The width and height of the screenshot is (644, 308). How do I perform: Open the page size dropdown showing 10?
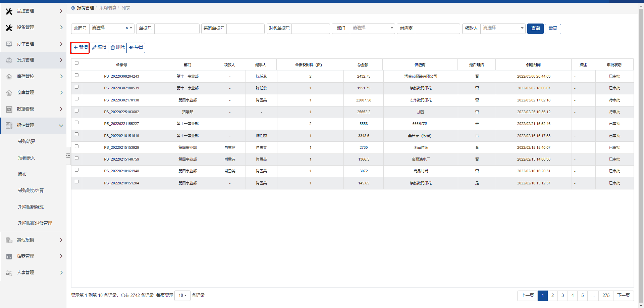pos(182,296)
